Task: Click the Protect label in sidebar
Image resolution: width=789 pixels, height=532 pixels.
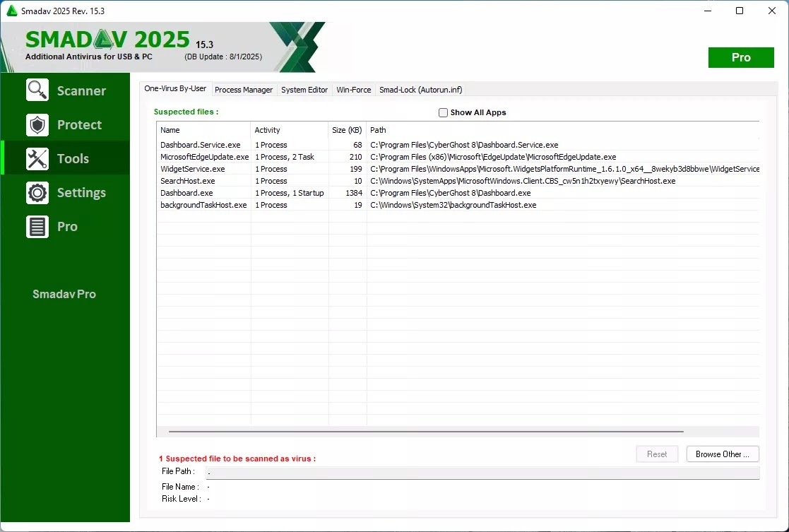Action: tap(80, 125)
